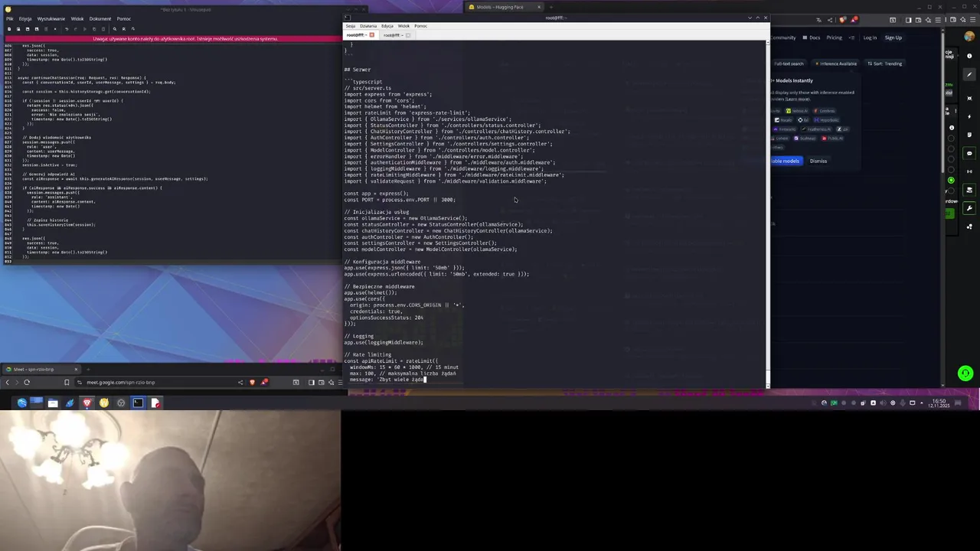
Task: Open the Brave browser icon in taskbar
Action: [87, 403]
